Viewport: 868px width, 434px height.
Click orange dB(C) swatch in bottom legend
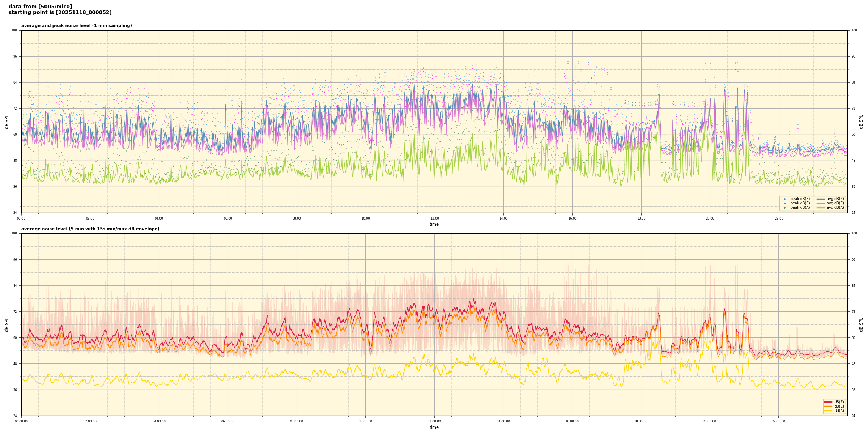coord(828,406)
